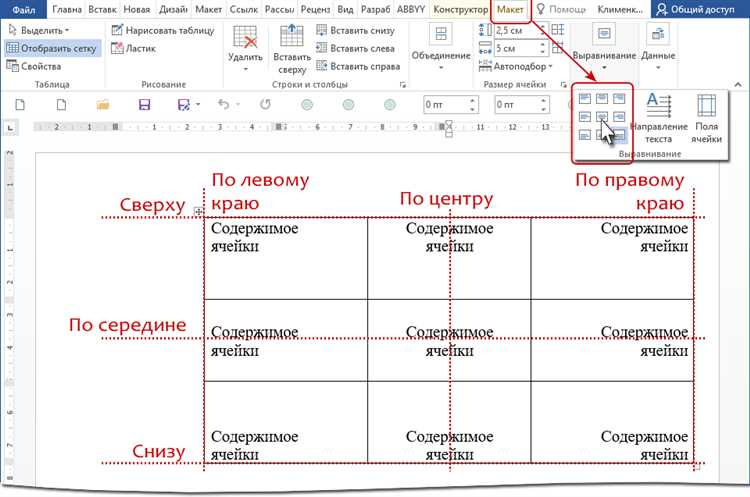Click the yellow Open folder icon
Viewport: 750px width, 497px height.
click(103, 104)
